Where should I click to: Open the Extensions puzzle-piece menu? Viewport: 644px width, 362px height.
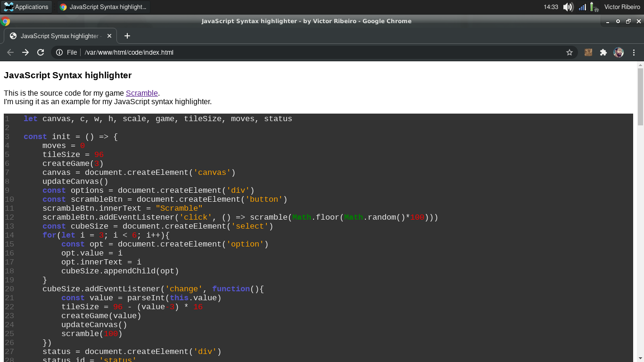(x=603, y=52)
